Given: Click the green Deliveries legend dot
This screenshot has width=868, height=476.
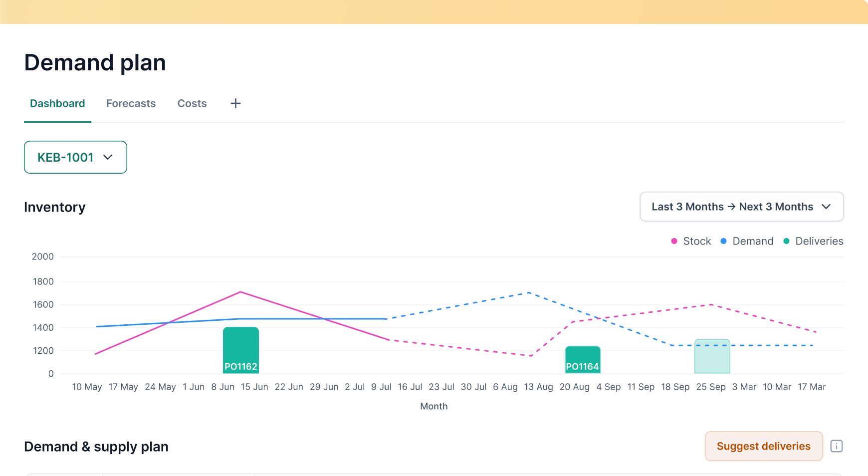Looking at the screenshot, I should tap(786, 241).
